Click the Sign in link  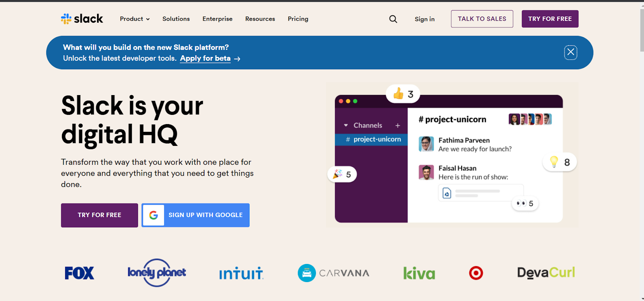tap(425, 19)
